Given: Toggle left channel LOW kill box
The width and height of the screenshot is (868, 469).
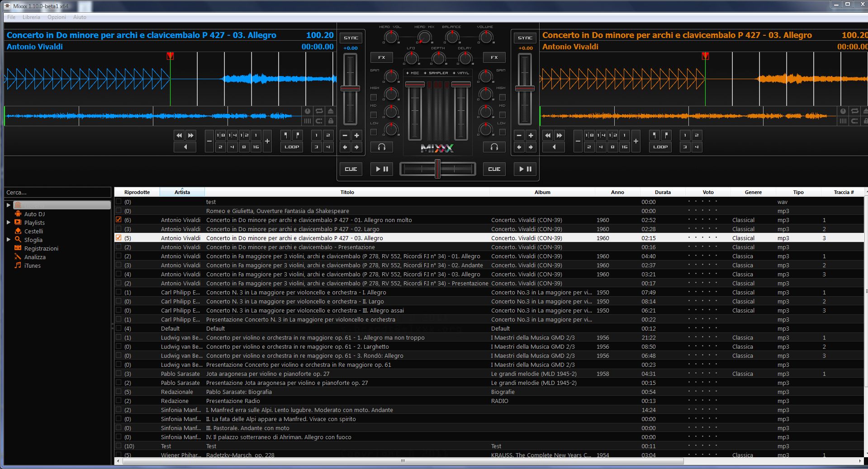Looking at the screenshot, I should pyautogui.click(x=374, y=132).
